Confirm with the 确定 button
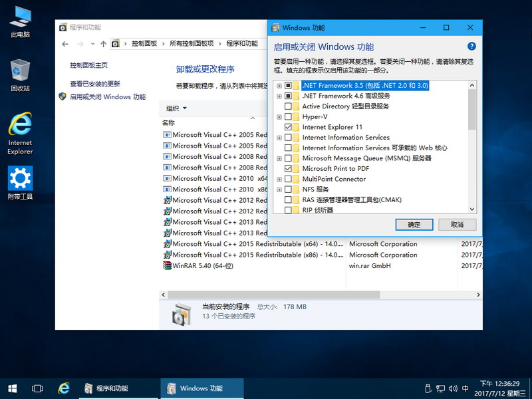 [414, 225]
